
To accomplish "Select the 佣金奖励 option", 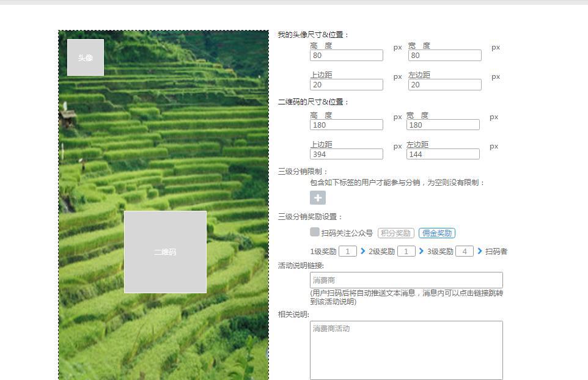I will tap(437, 233).
